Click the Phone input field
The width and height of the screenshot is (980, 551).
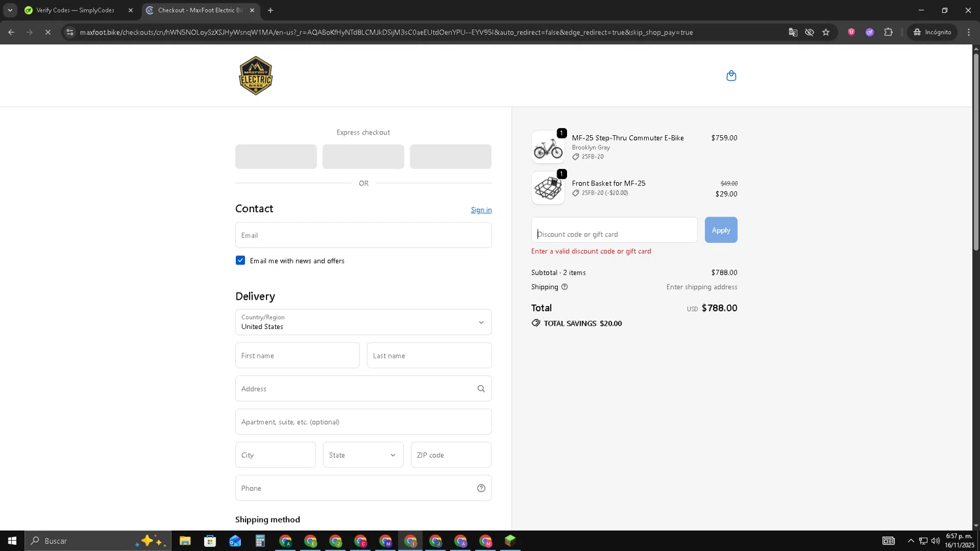(x=363, y=488)
